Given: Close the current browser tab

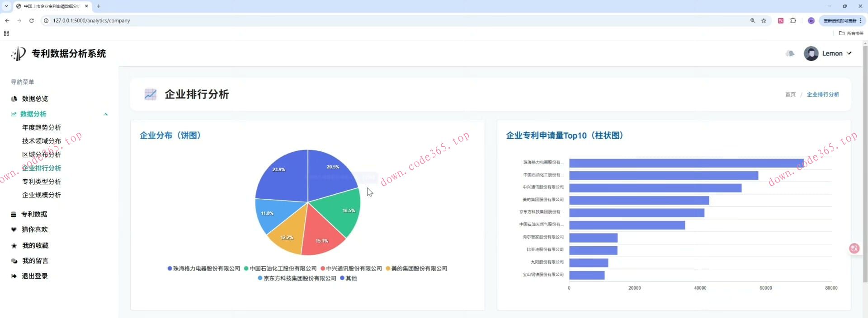Looking at the screenshot, I should coord(86,6).
